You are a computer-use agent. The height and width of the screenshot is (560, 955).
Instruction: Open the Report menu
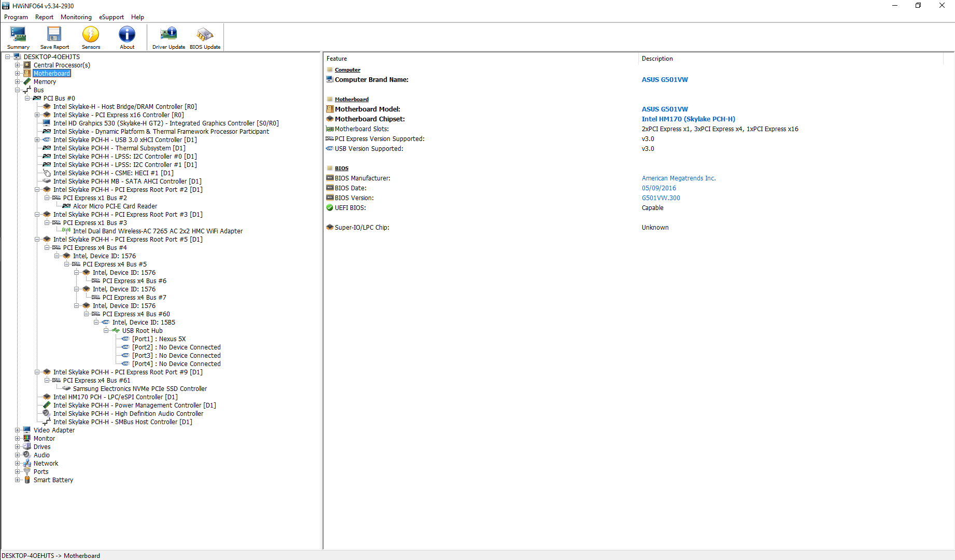44,17
